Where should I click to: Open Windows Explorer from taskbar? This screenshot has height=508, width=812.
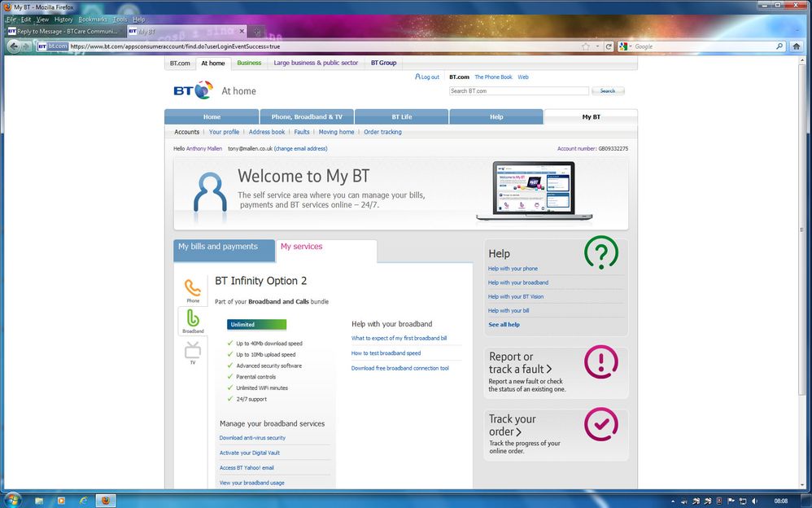tap(39, 501)
